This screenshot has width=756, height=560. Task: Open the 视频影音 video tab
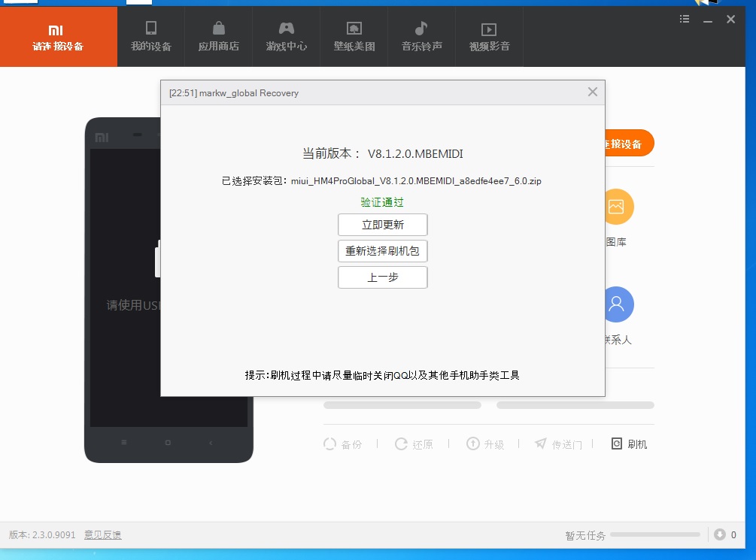tap(489, 37)
